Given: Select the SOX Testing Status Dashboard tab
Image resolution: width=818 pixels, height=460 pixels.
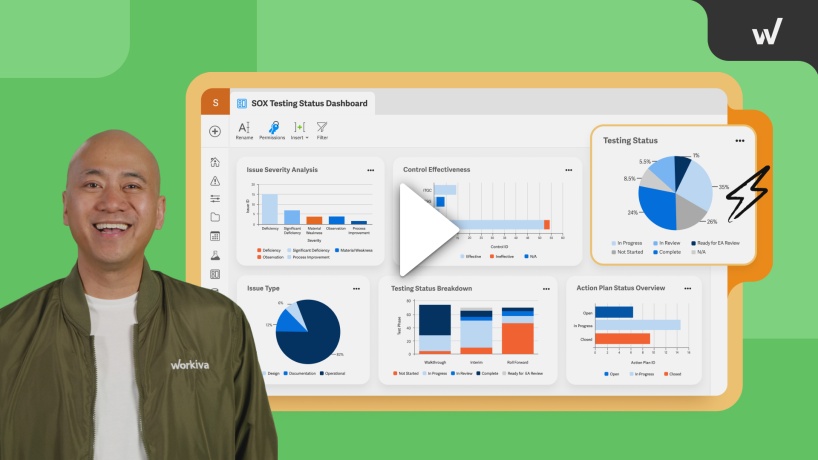Looking at the screenshot, I should (x=303, y=103).
